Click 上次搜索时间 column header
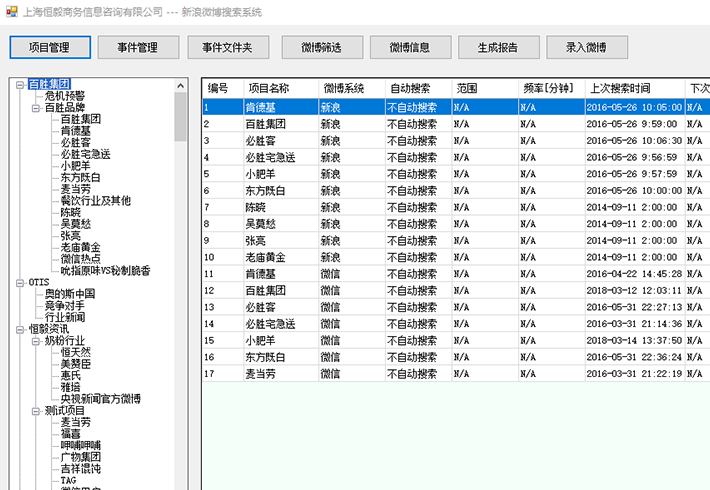The image size is (710, 490). 635,88
